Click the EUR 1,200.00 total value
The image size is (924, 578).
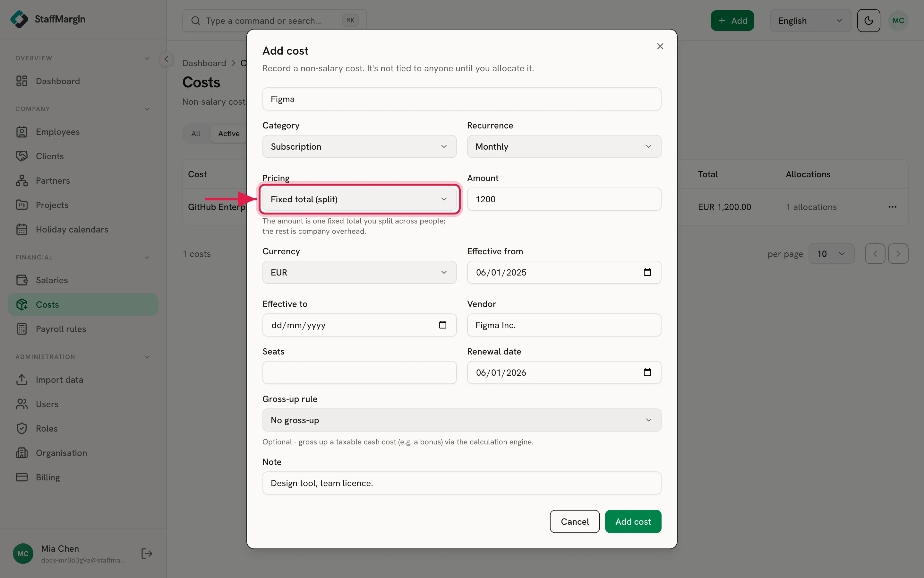point(724,207)
